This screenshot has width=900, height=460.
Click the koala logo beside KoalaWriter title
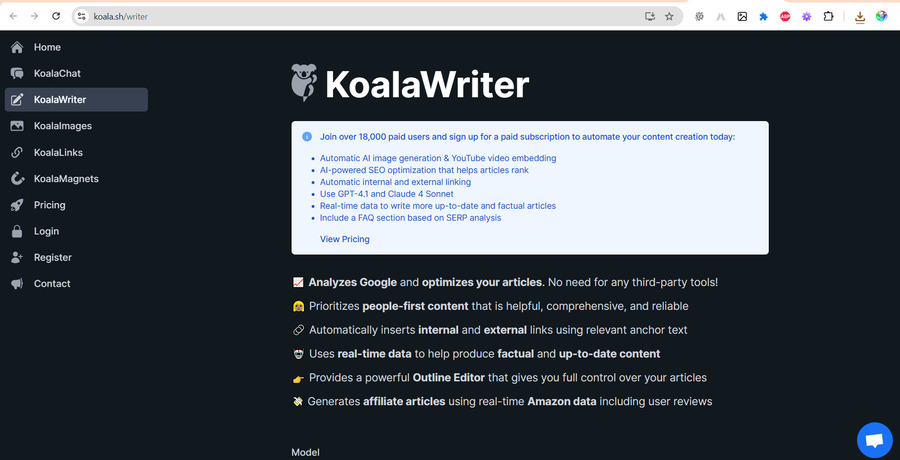304,83
